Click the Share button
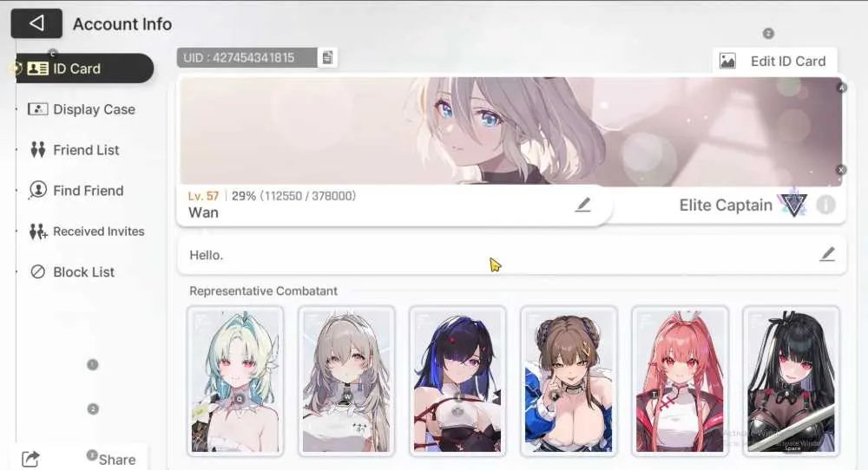 (79, 459)
